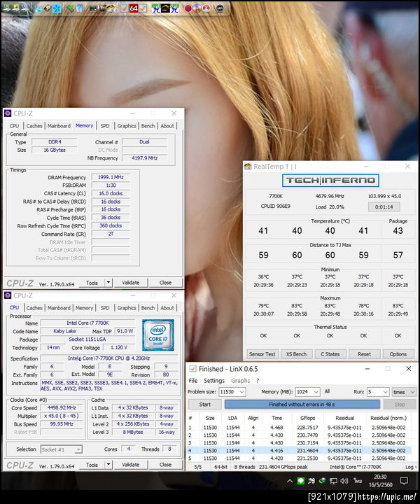
Task: Open Bench tab in the processor-info CPU-Z window
Action: (x=148, y=308)
